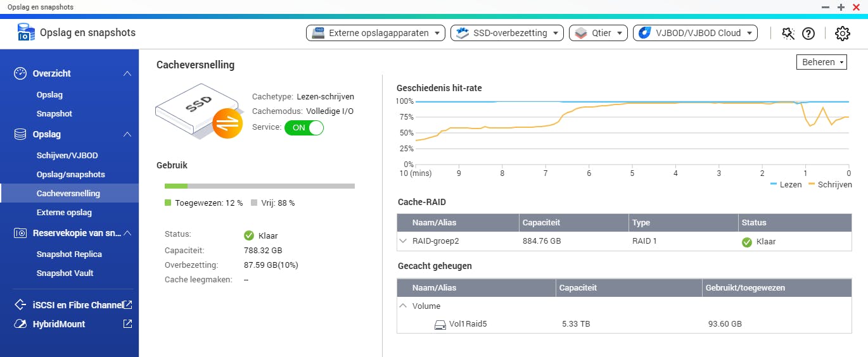Open the SSD-overbezetting button
The width and height of the screenshot is (868, 357).
tap(507, 33)
